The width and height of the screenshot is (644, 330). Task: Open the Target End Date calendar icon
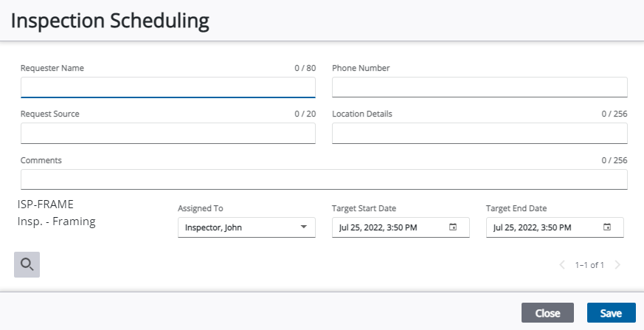point(606,227)
